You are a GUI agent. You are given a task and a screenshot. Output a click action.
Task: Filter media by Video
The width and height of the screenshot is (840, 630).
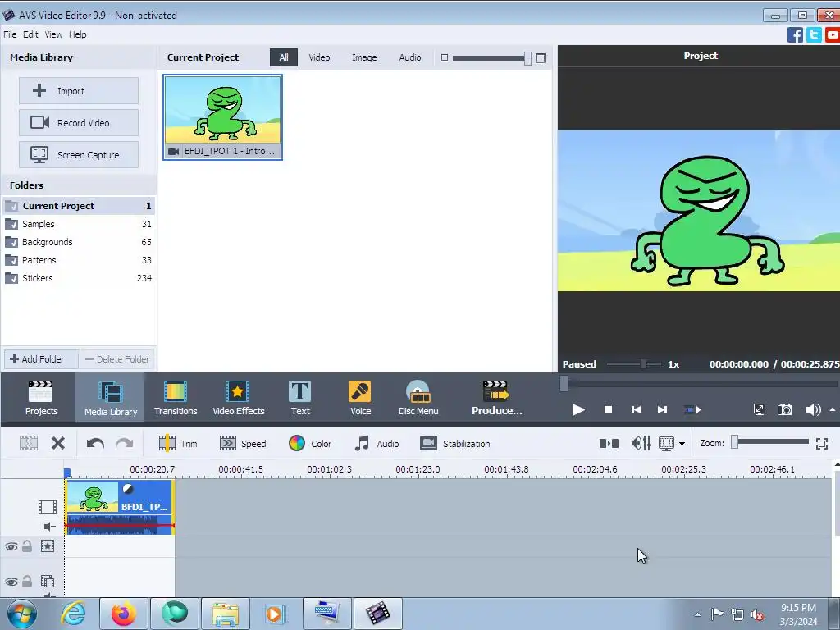coord(319,57)
